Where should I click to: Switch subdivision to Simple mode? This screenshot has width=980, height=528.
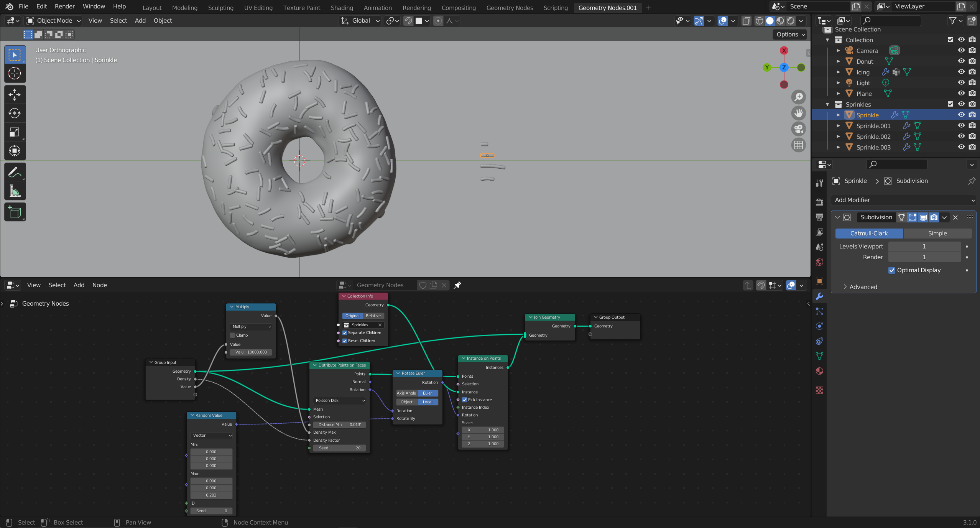[936, 233]
